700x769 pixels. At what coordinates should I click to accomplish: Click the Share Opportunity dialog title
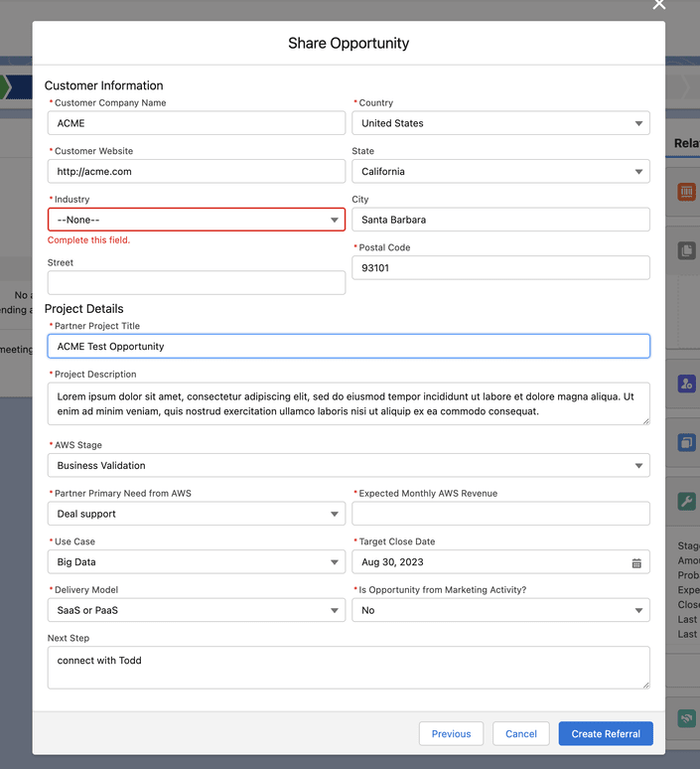(349, 43)
